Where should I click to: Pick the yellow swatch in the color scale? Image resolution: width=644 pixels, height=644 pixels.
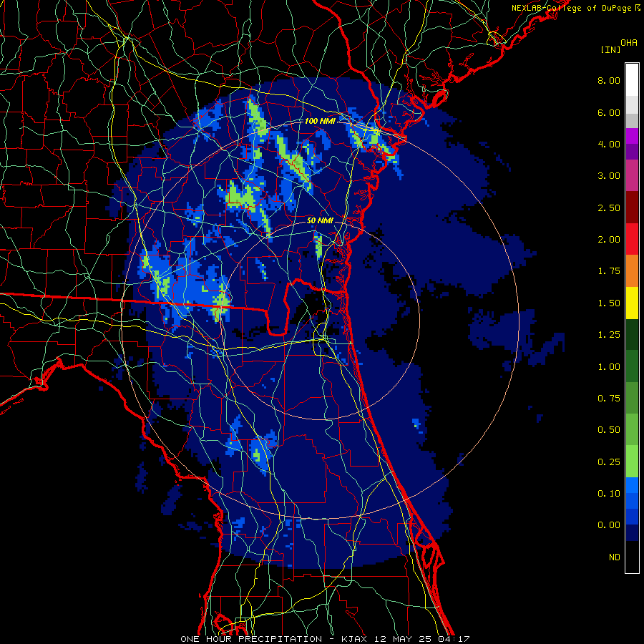click(632, 303)
